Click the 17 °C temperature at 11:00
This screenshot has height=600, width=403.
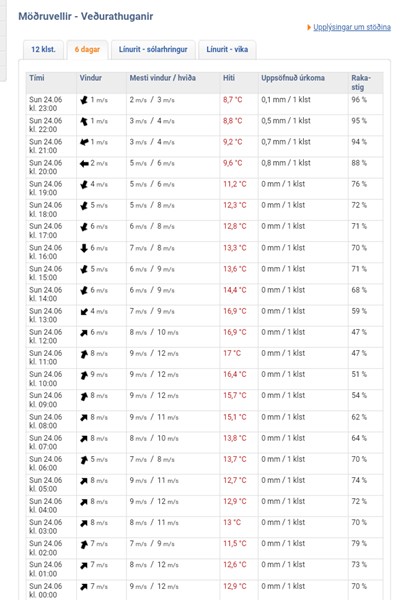tap(232, 353)
